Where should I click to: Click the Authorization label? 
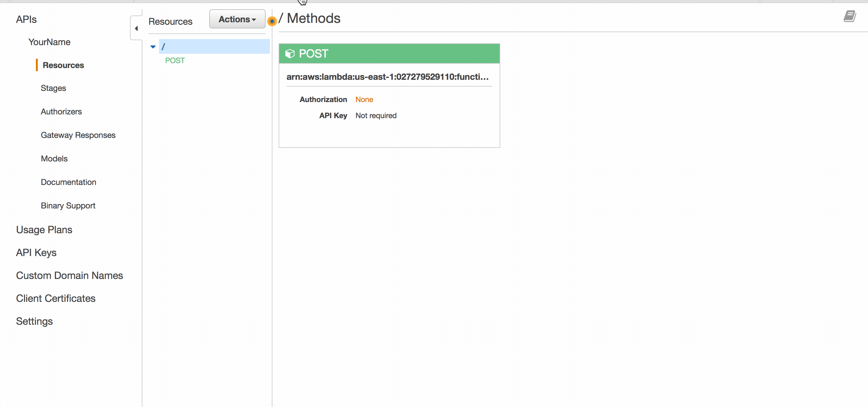323,99
